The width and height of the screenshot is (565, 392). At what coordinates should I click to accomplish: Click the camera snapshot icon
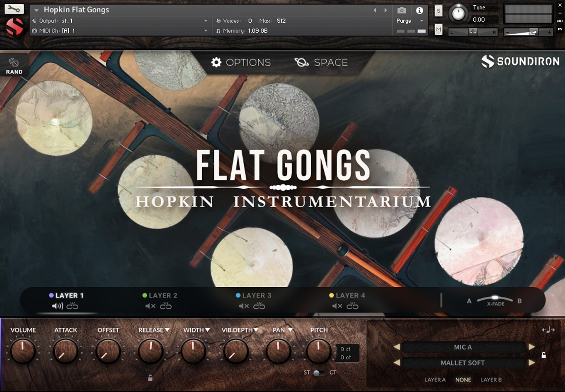(x=402, y=10)
